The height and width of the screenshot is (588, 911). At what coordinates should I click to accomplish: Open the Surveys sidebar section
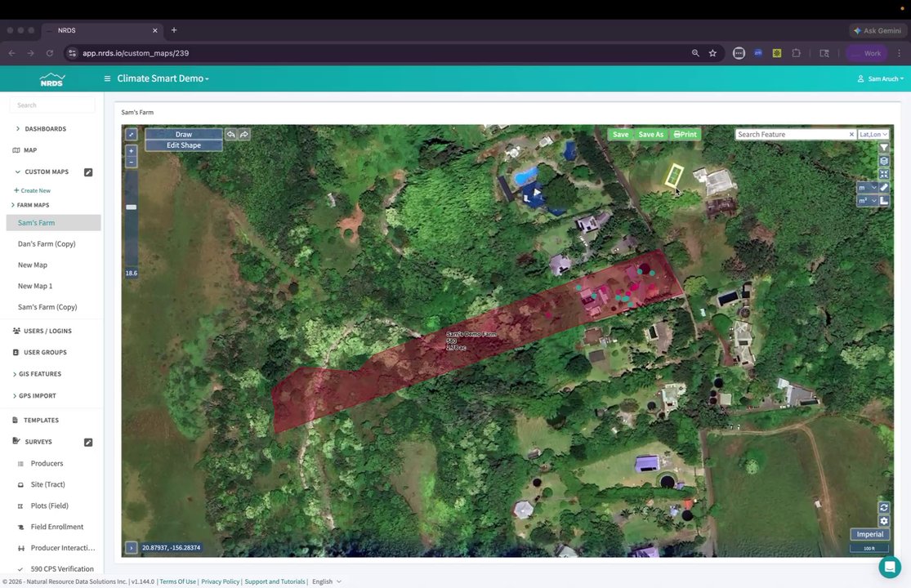pos(33,442)
